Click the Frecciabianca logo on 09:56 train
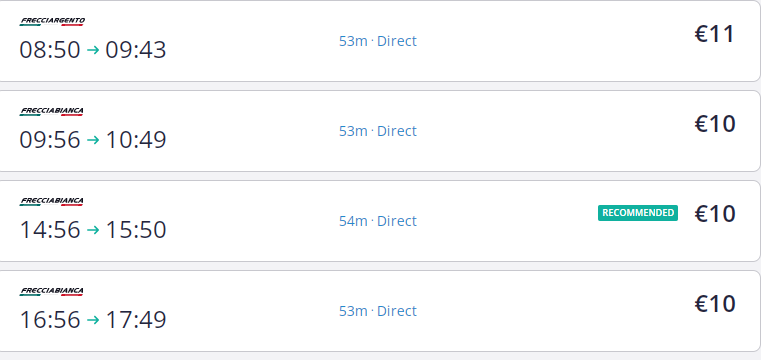This screenshot has height=360, width=761. point(51,112)
